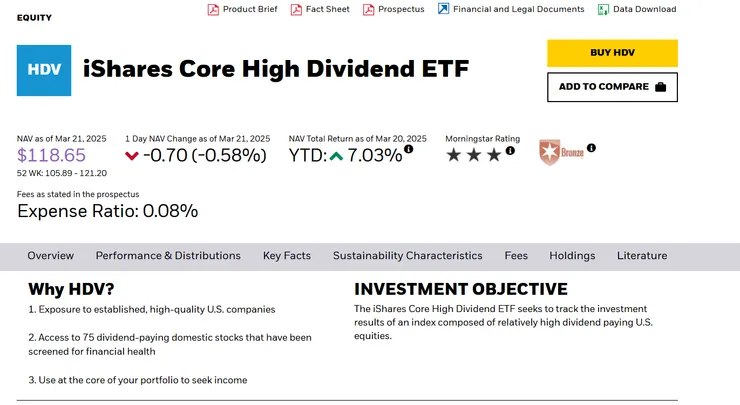Screen dimensions: 740x405
Task: Click the Product Brief PDF icon
Action: 213,10
